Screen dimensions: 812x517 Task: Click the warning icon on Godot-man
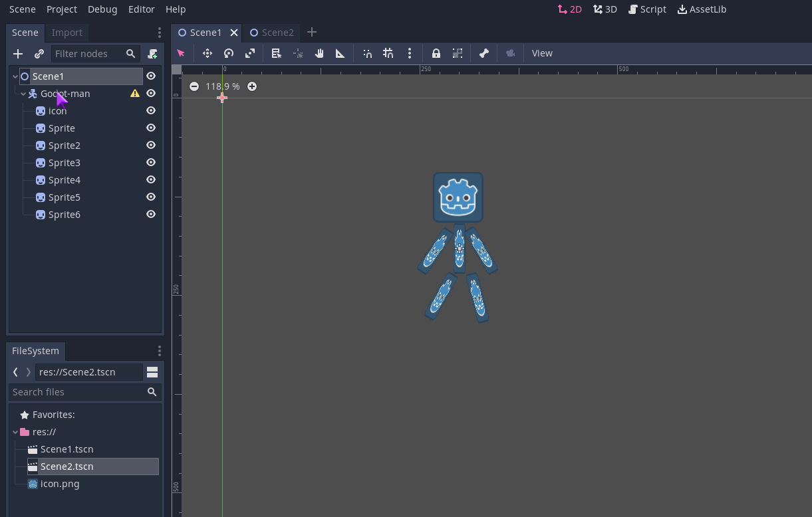[x=135, y=94]
